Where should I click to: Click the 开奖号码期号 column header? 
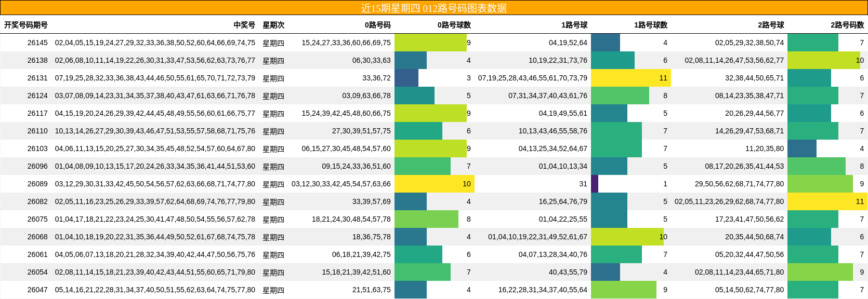click(x=26, y=25)
